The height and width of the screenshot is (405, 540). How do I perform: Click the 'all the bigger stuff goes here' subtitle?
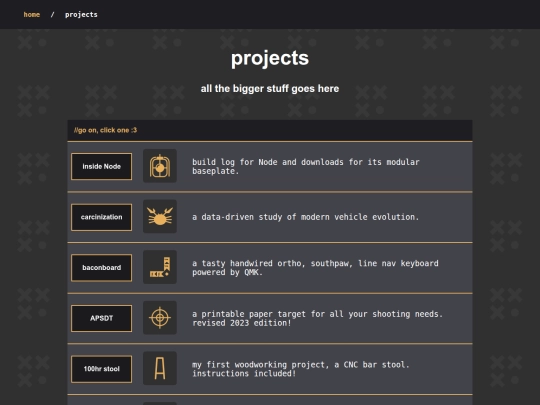(x=270, y=89)
